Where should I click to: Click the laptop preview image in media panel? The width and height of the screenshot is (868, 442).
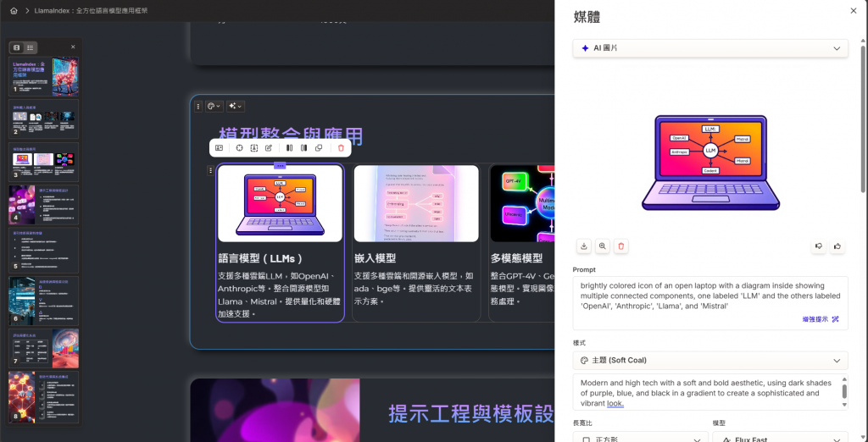click(x=710, y=163)
